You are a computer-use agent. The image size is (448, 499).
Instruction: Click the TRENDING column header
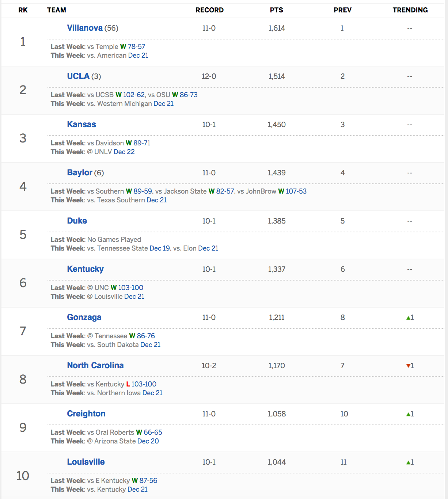410,10
